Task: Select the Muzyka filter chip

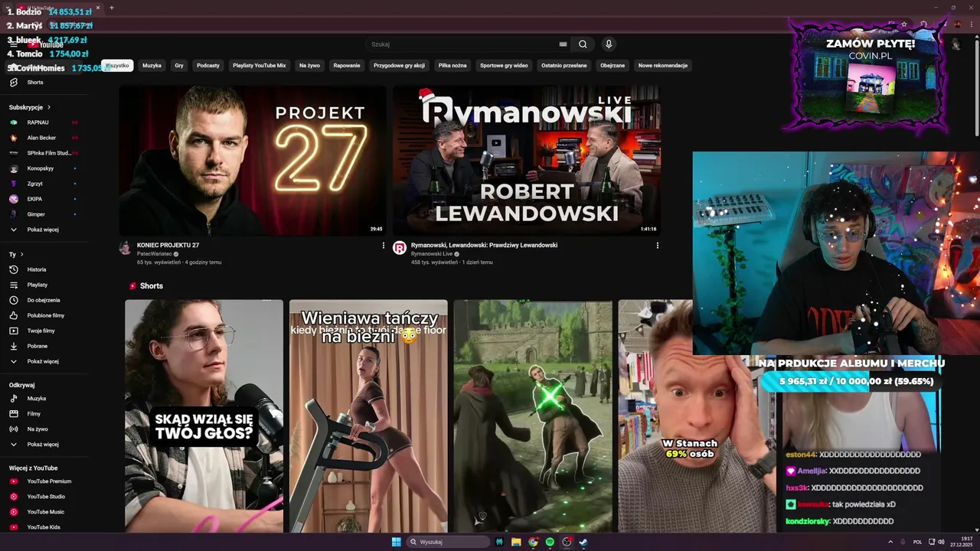Action: click(152, 66)
